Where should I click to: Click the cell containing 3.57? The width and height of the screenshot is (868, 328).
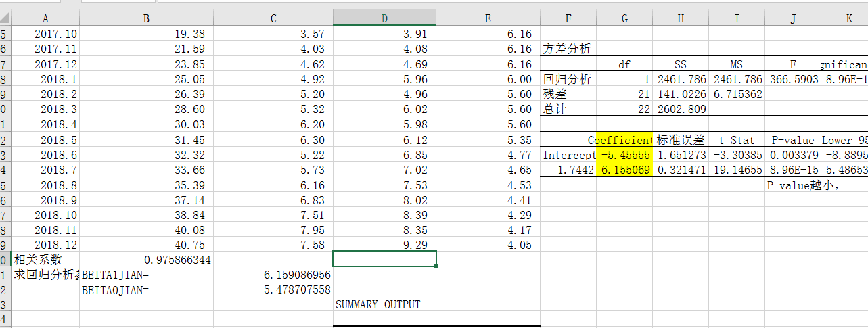273,33
